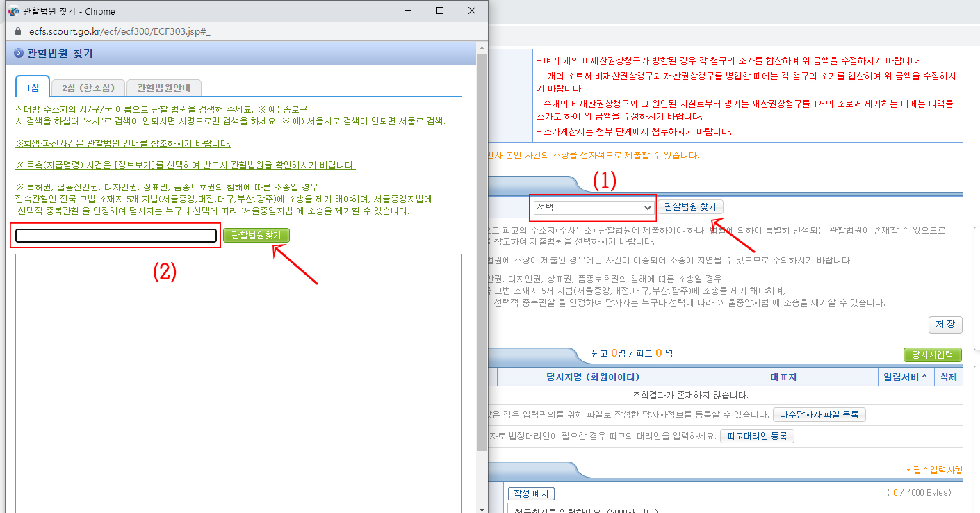980x513 pixels.
Task: Click the 대표자 column header
Action: point(783,377)
